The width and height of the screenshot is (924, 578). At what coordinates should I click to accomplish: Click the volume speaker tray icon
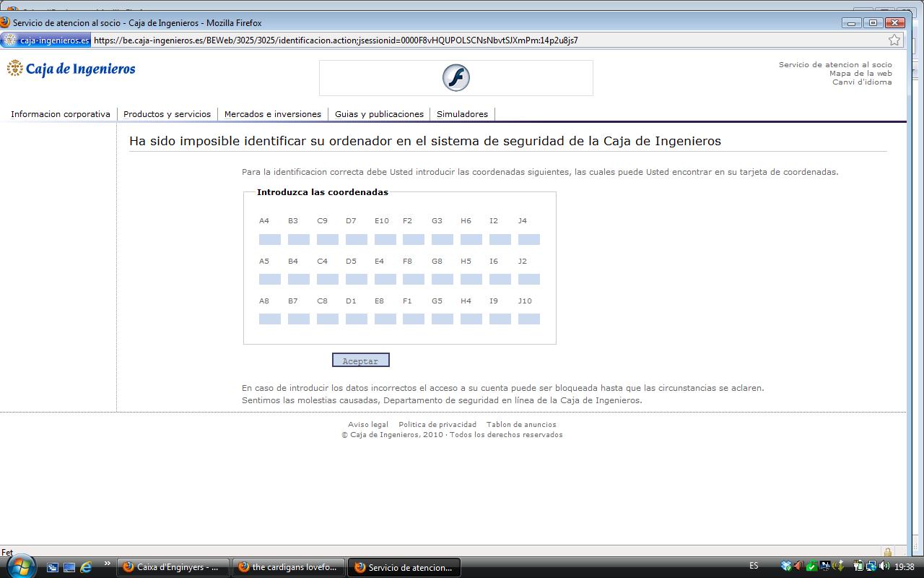884,566
